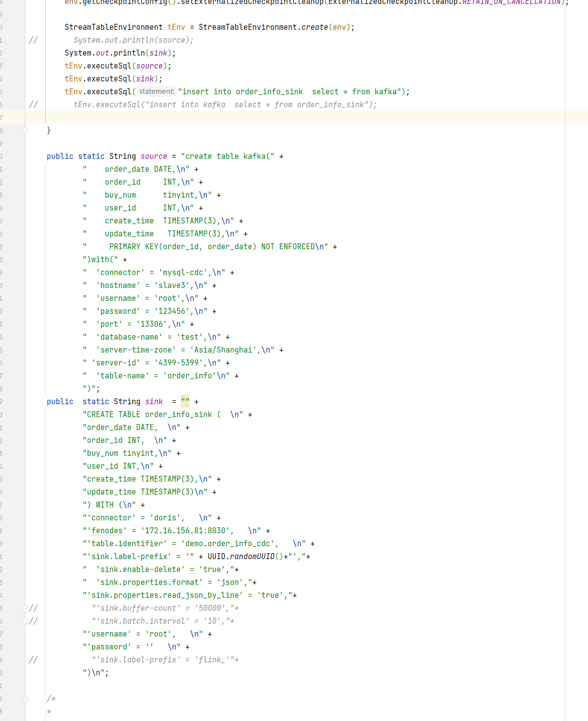Click the closing ")\n"; line of sink

96,673
